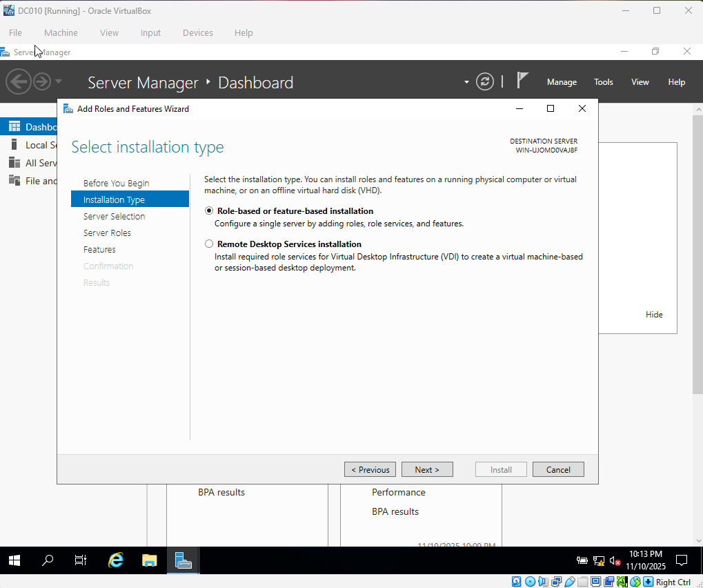Click the VirtualBox shared folders status icon

point(583,582)
